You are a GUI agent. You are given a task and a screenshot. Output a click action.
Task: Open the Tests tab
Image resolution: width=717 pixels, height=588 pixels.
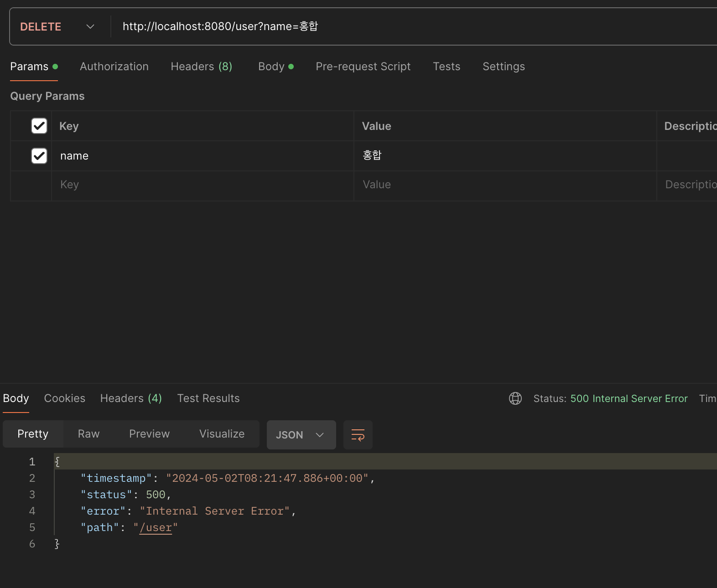click(447, 67)
